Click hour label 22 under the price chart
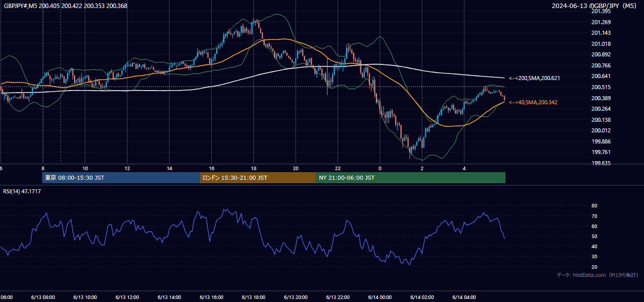The height and width of the screenshot is (302, 644). coord(338,169)
